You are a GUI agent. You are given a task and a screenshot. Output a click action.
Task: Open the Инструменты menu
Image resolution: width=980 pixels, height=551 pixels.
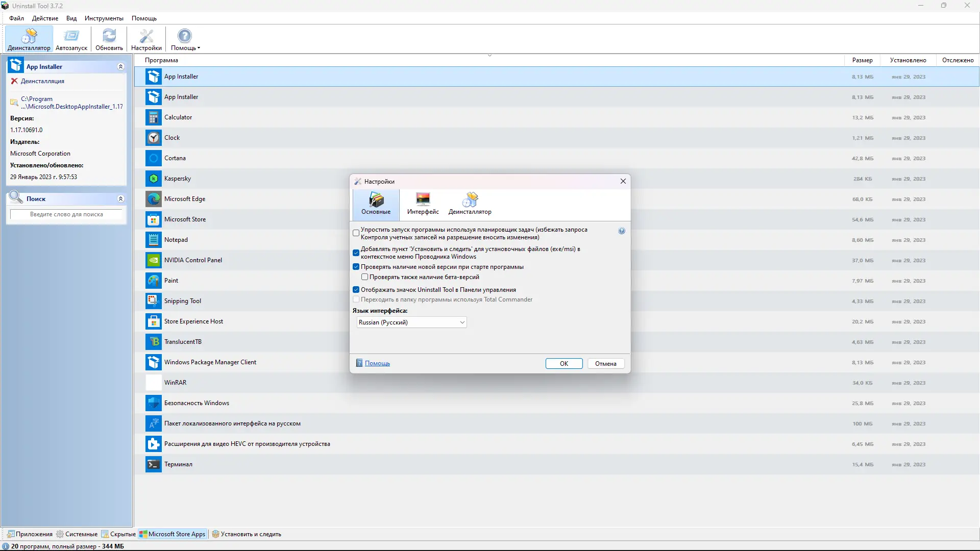pos(104,18)
